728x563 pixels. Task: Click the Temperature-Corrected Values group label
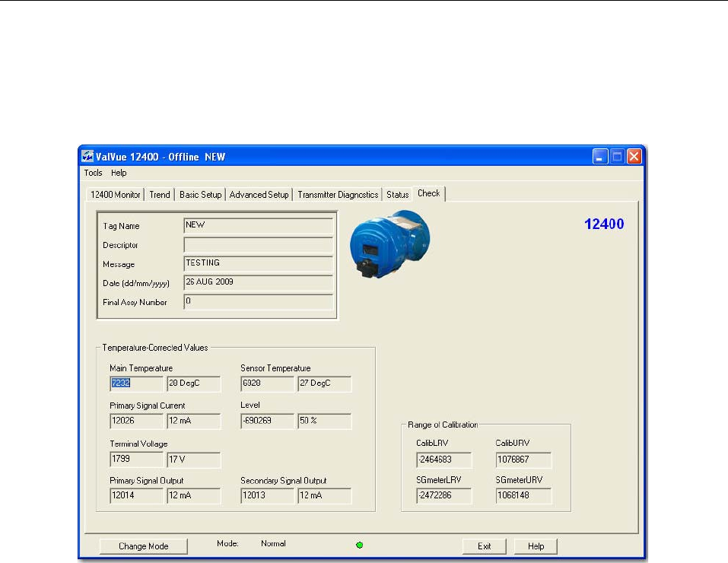(x=155, y=348)
